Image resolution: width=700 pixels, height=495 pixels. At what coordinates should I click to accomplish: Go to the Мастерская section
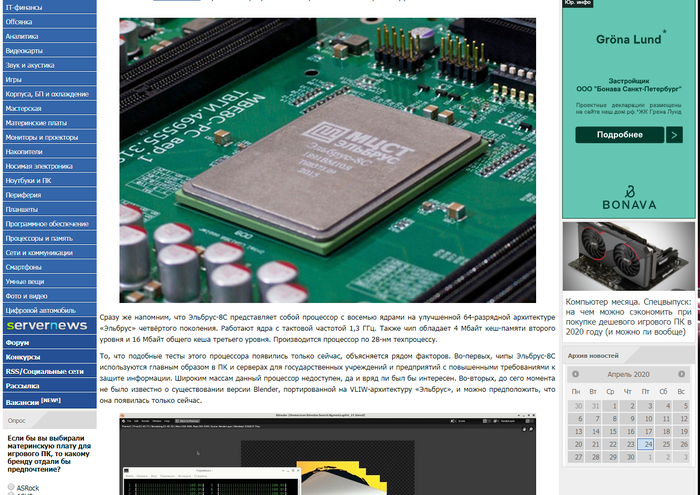[50, 108]
